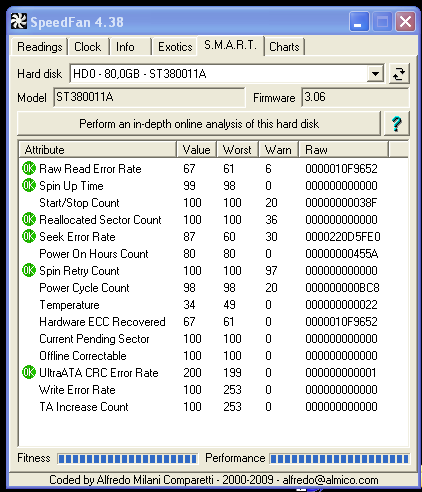Click OK icon beside UltraATA CRC Error Rate
The image size is (422, 492).
click(x=29, y=373)
